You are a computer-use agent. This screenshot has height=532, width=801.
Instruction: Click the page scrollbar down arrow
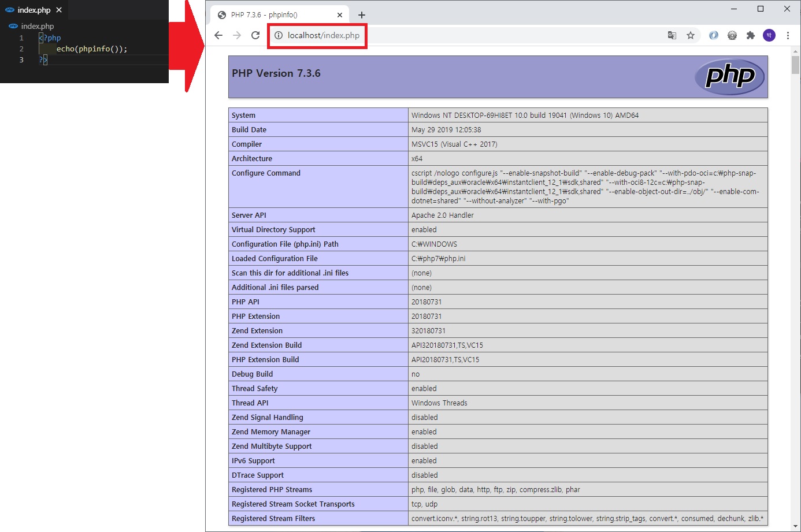pos(796,526)
